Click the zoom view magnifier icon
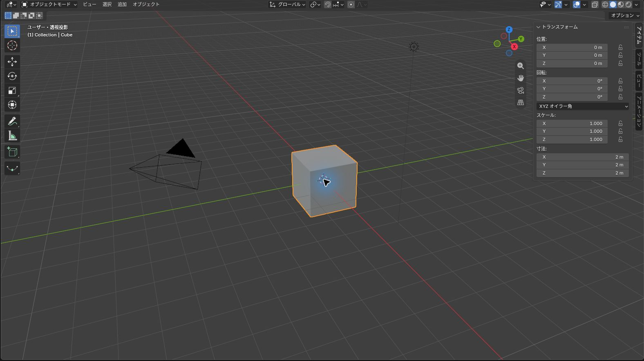 (x=520, y=66)
